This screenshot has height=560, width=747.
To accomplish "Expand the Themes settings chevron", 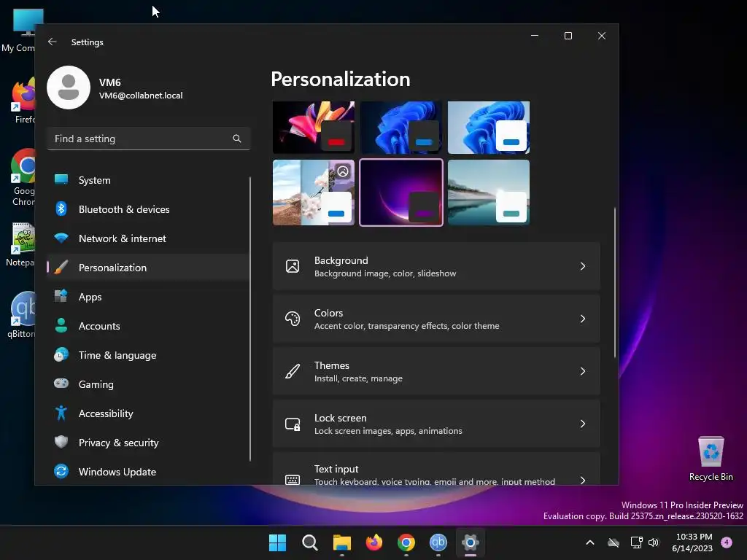I will (583, 371).
